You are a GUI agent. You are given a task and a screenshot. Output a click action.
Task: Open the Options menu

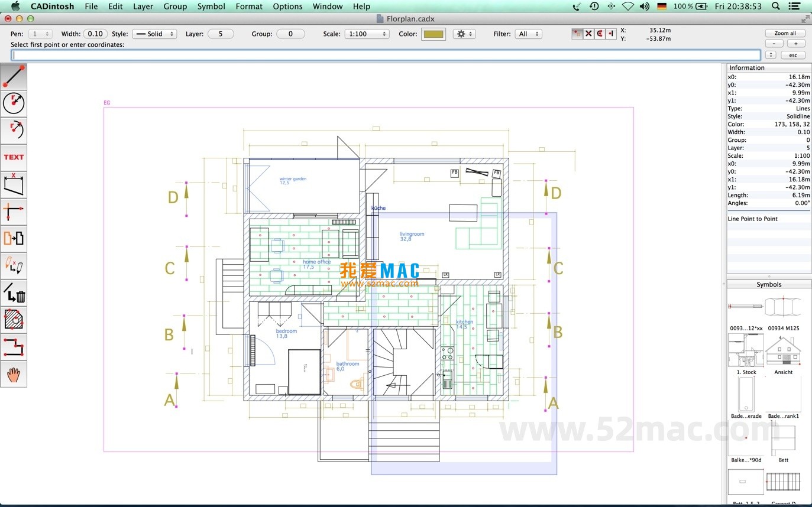tap(287, 6)
